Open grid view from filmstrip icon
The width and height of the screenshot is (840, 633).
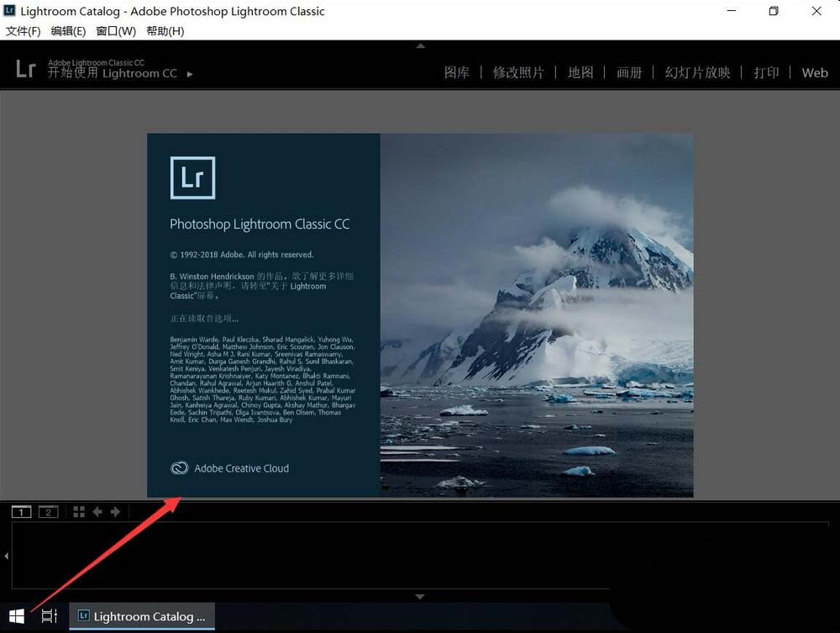[79, 512]
